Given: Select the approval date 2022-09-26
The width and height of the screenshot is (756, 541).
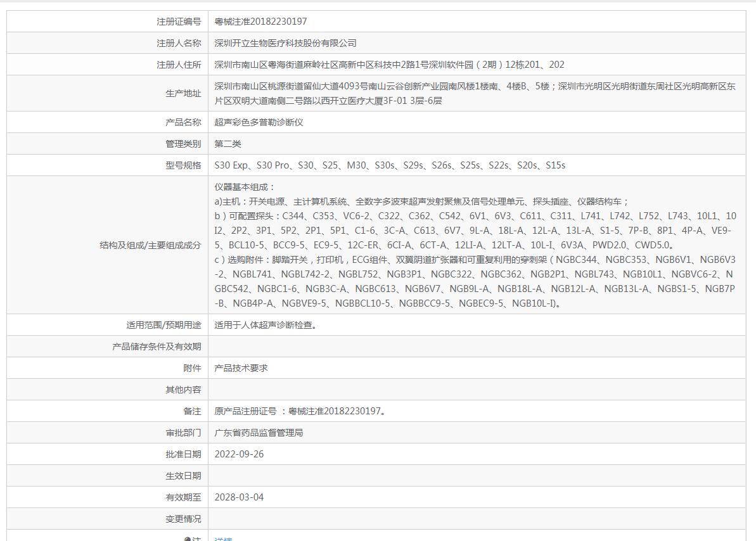Looking at the screenshot, I should tap(239, 454).
